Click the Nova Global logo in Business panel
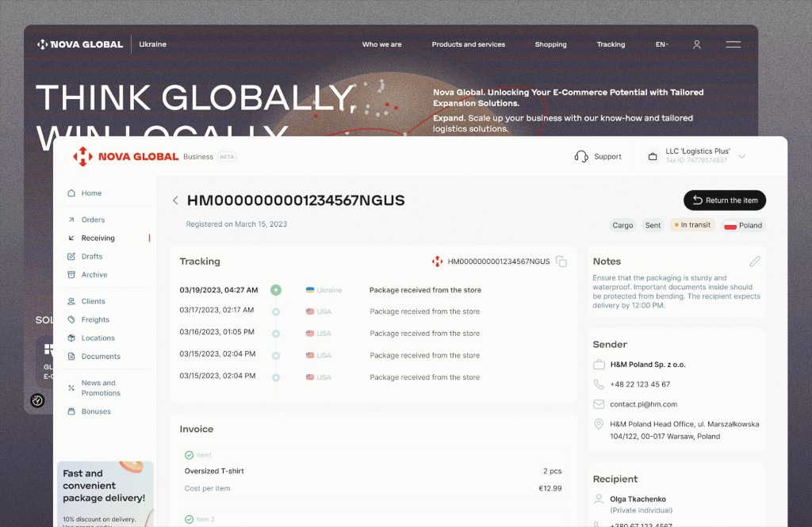 tap(126, 156)
